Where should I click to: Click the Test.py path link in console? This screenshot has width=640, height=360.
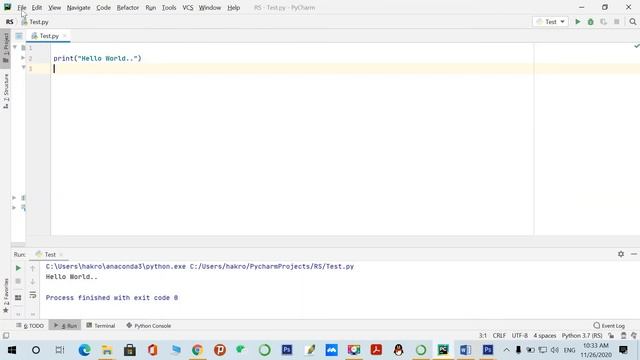tap(272, 267)
